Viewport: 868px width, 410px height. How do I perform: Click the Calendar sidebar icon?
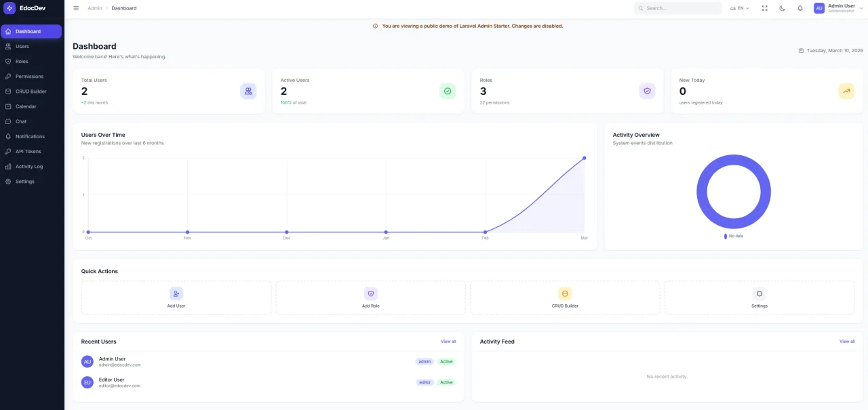pyautogui.click(x=8, y=106)
